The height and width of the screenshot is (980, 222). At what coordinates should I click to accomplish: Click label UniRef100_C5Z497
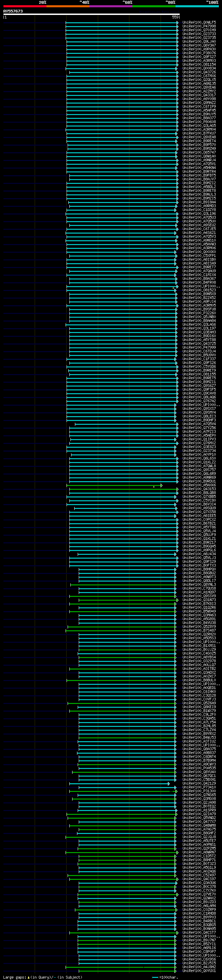point(199,875)
